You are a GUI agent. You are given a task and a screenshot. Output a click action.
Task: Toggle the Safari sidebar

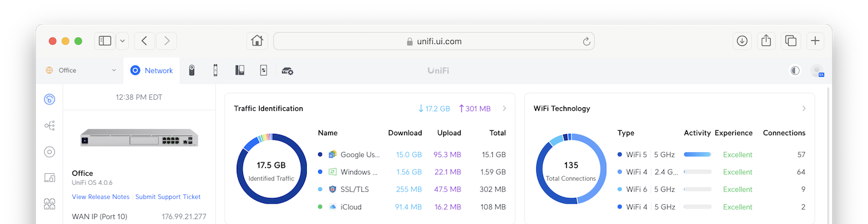click(105, 41)
